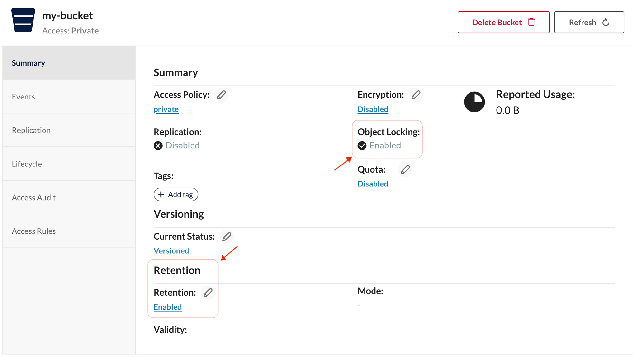This screenshot has height=358, width=644.
Task: Click the bucket icon beside my-bucket
Action: (23, 20)
